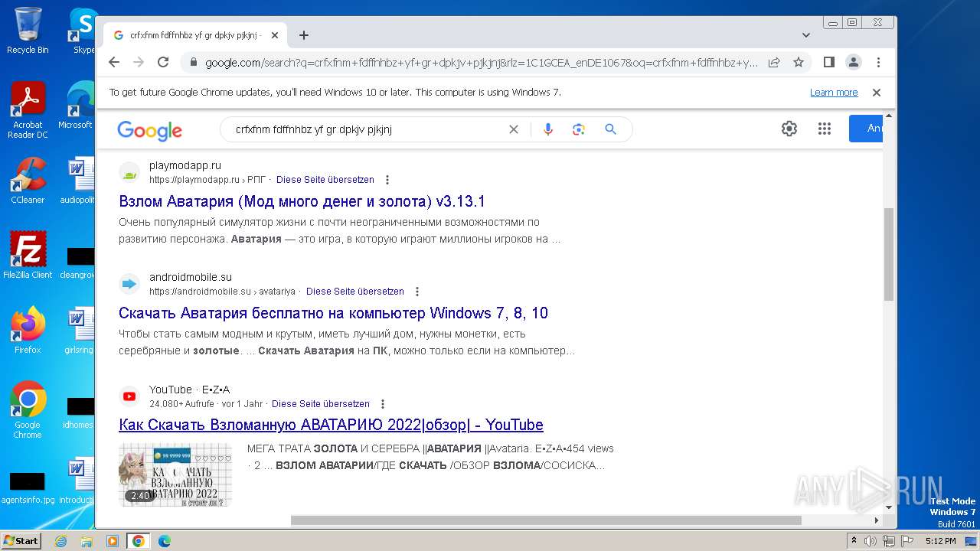Bookmark this page with the star icon

[799, 62]
